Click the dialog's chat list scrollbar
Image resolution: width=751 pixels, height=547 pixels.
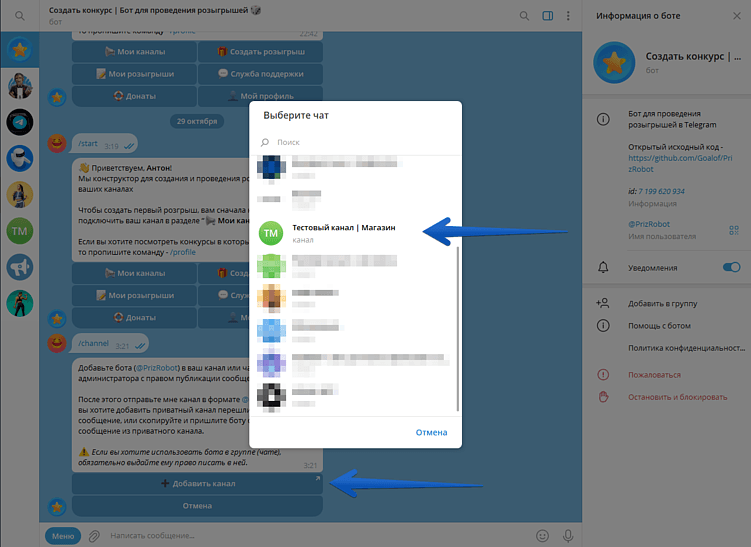click(458, 328)
